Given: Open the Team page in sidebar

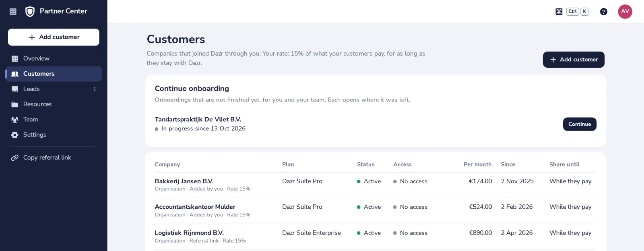Looking at the screenshot, I should [x=54, y=120].
